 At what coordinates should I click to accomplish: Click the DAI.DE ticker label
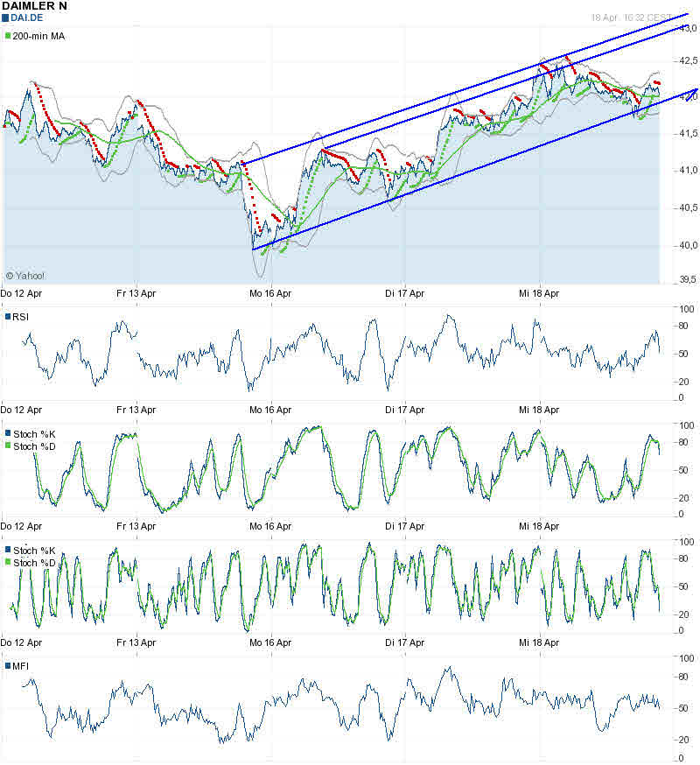point(27,18)
